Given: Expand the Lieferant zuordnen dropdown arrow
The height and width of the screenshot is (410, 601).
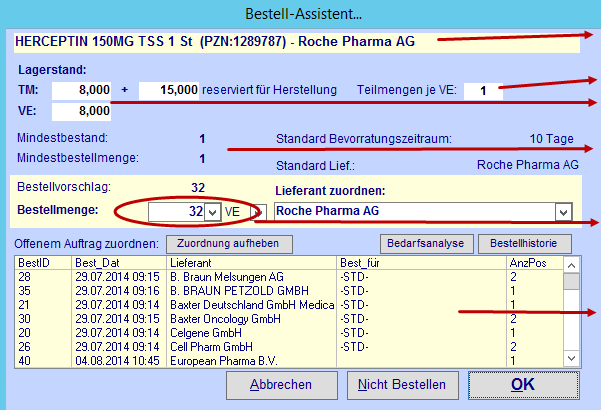Looking at the screenshot, I should coord(563,212).
